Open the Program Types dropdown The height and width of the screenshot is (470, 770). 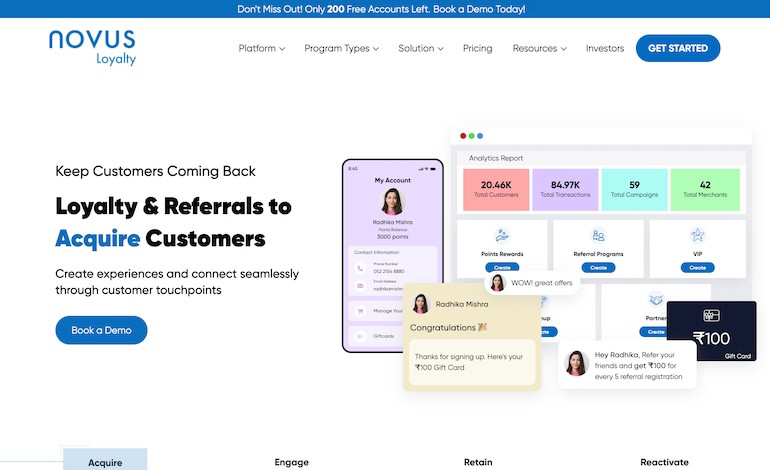[341, 48]
